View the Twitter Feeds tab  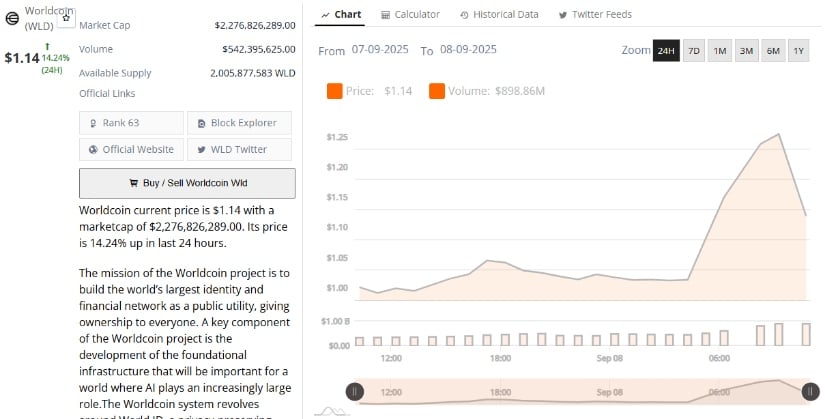pos(595,15)
